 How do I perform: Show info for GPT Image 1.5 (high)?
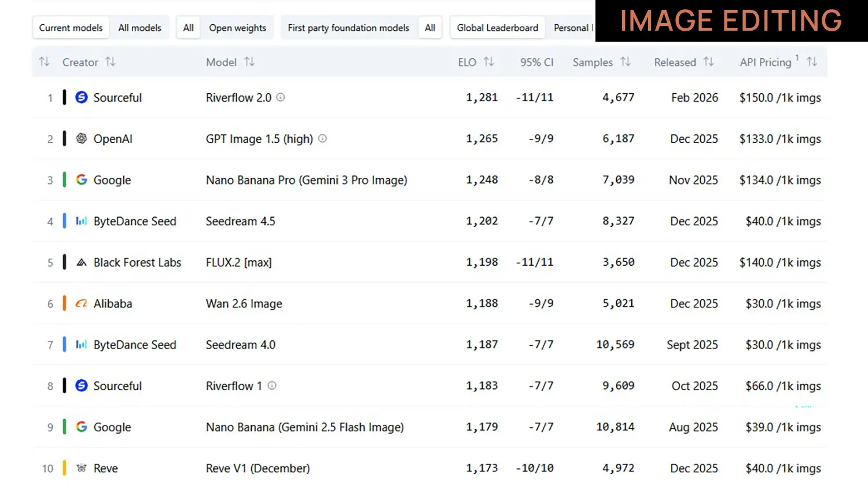click(323, 139)
